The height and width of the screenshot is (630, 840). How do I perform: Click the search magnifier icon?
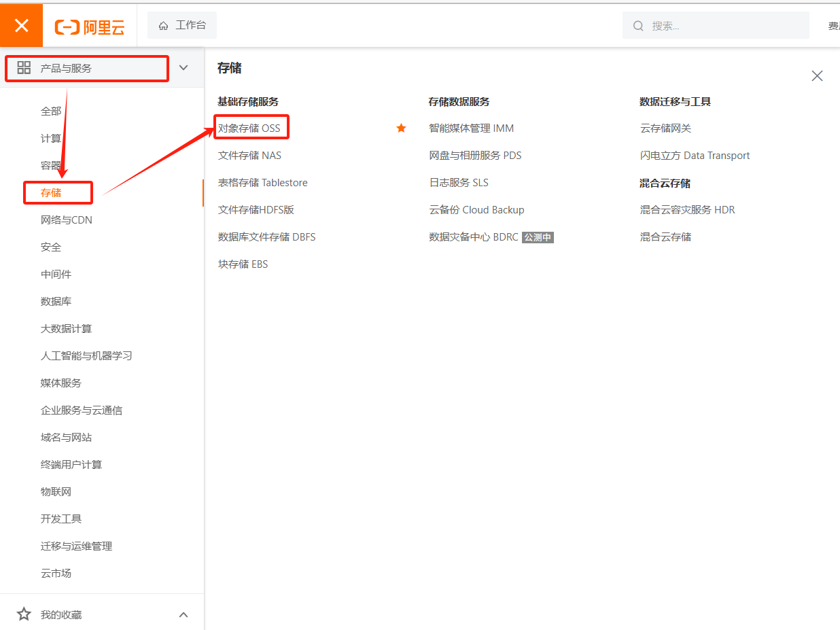[x=638, y=26]
